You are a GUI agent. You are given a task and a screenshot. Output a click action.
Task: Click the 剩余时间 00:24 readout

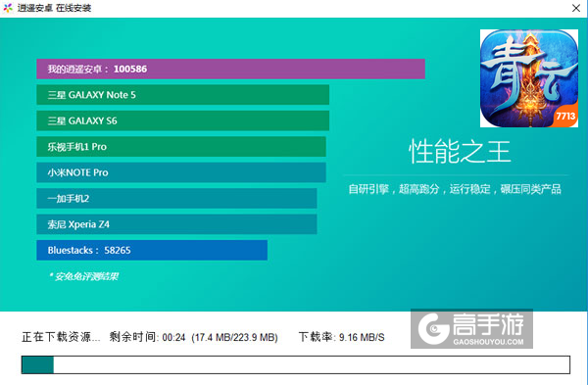[x=147, y=337]
